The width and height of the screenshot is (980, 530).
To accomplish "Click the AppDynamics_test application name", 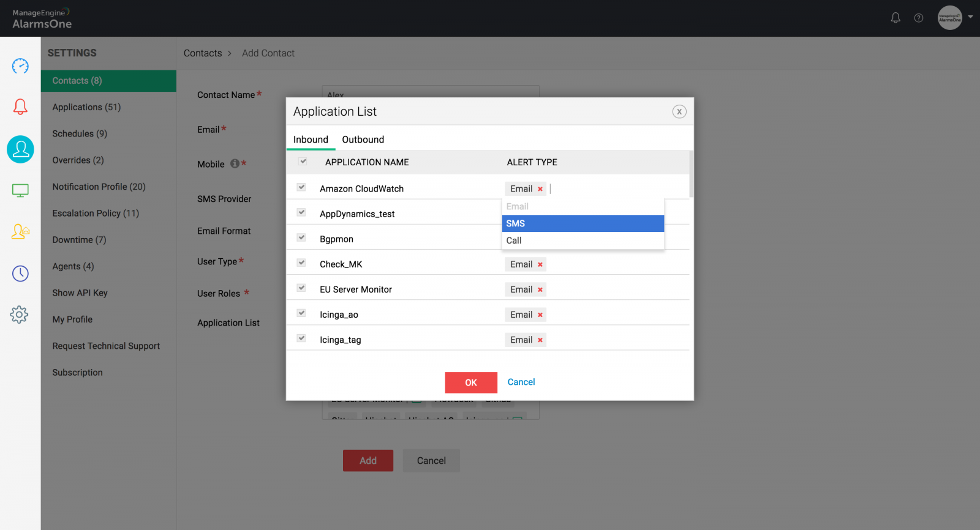I will 357,214.
